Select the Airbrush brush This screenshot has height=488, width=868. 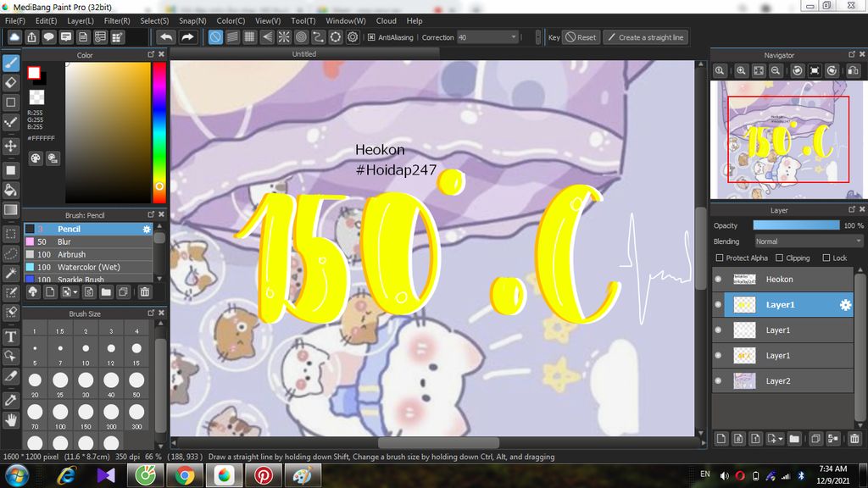88,254
